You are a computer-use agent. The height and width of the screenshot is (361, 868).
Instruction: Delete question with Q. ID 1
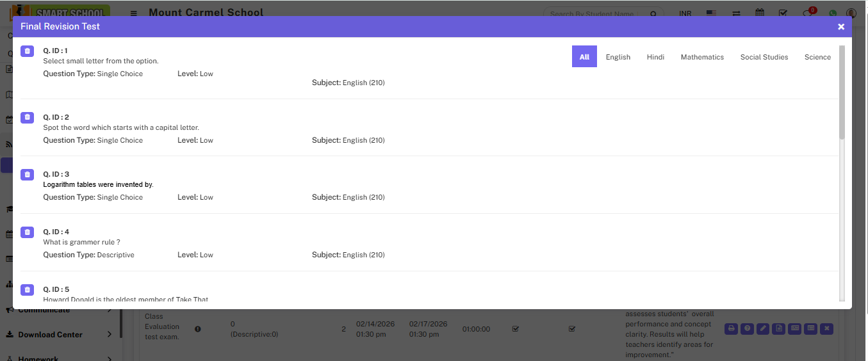[x=27, y=51]
